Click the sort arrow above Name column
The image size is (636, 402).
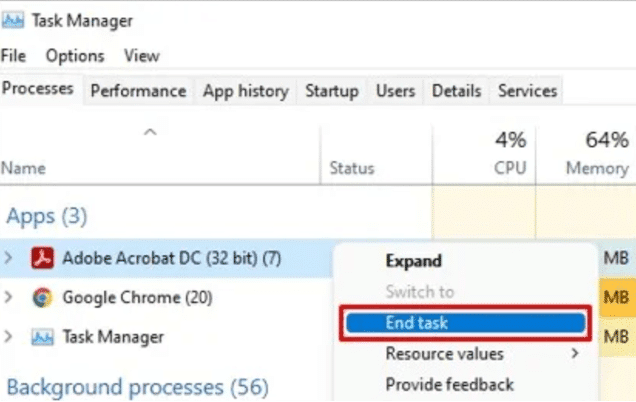pos(150,132)
